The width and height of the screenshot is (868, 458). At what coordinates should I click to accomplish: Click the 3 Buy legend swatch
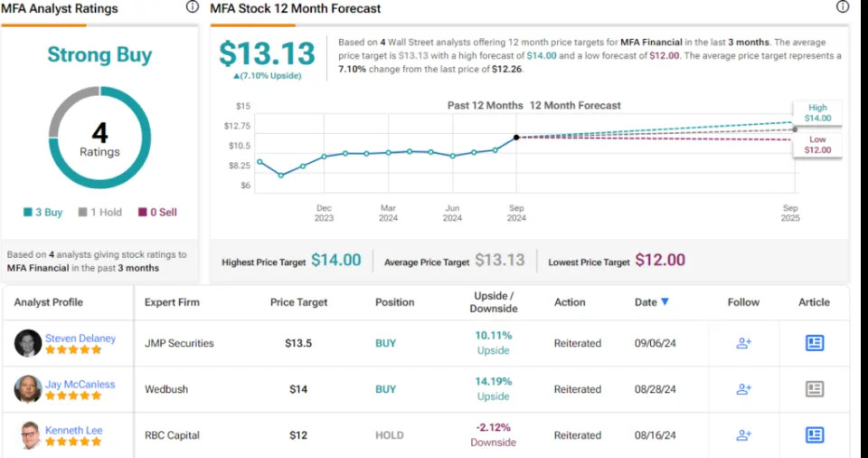tap(28, 212)
